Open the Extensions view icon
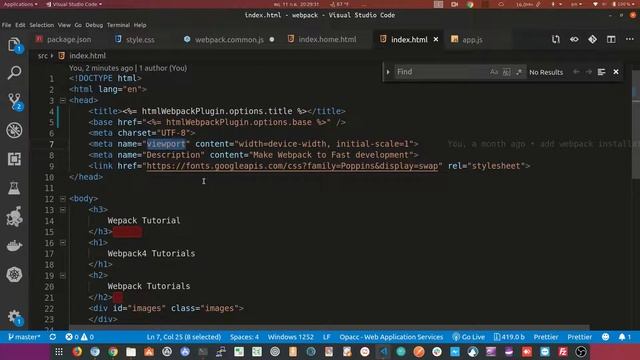Image resolution: width=640 pixels, height=360 pixels. point(14,159)
